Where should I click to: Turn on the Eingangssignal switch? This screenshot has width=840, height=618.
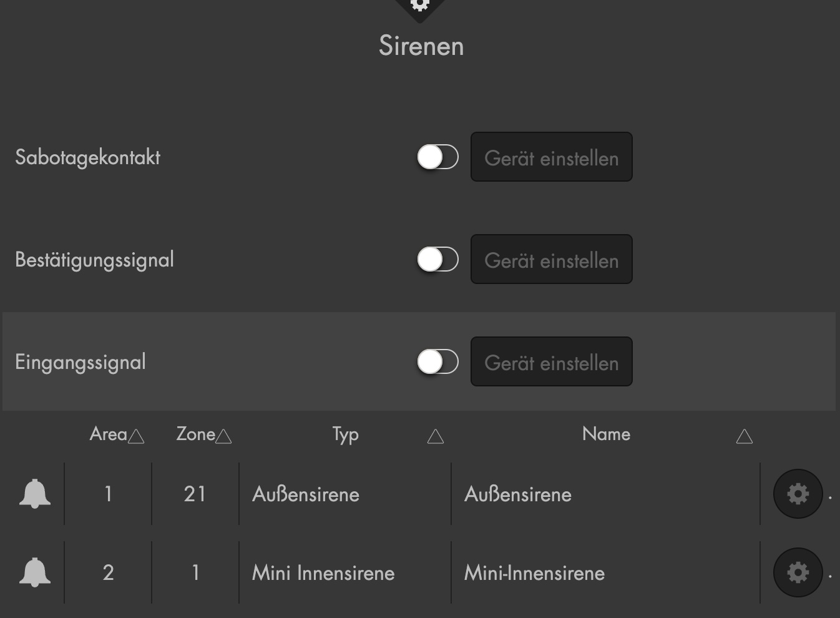point(437,362)
